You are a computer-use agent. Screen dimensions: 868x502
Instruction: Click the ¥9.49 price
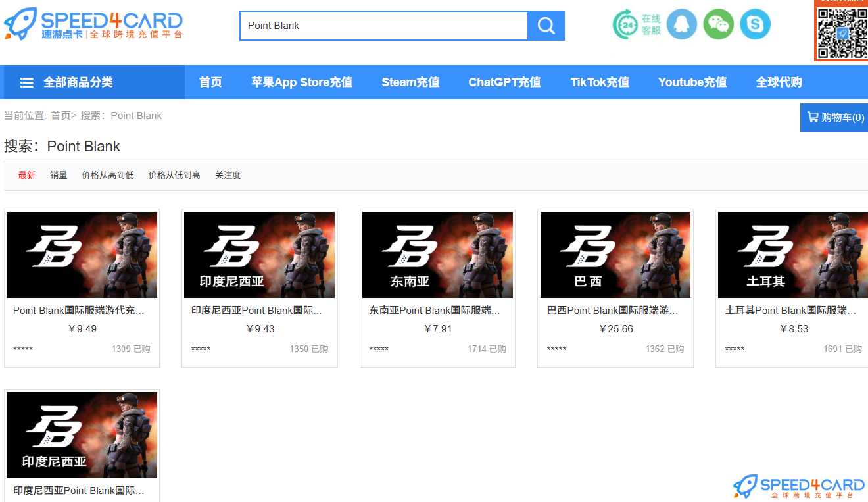click(82, 329)
